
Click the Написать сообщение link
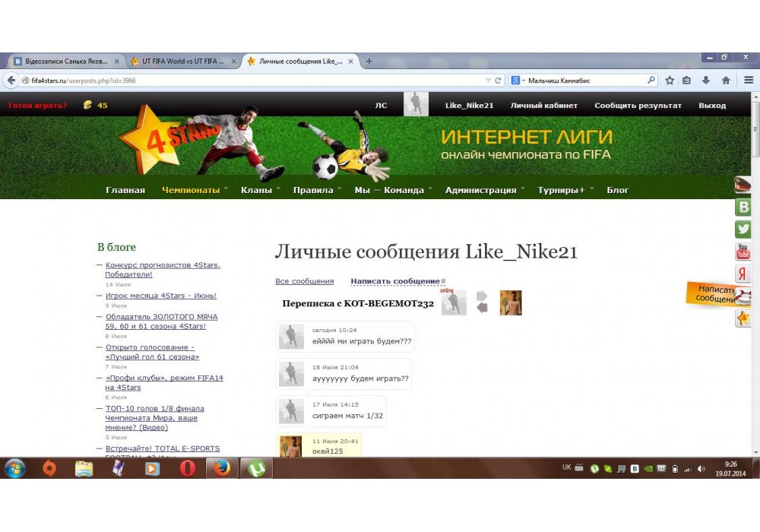pos(394,281)
